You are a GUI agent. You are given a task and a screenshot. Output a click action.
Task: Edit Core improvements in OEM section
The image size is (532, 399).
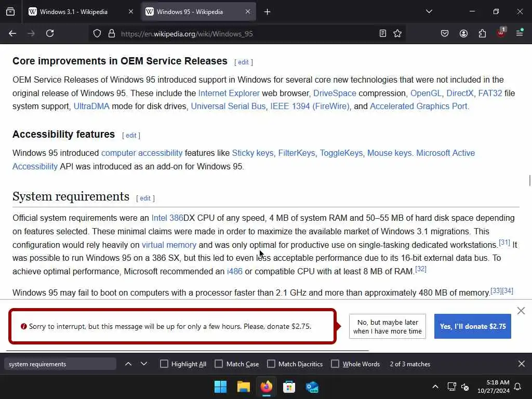(x=243, y=62)
